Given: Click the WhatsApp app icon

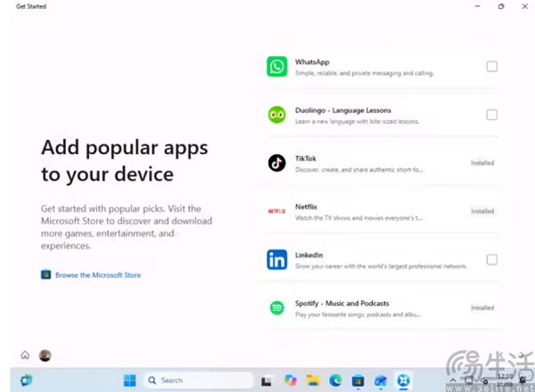Looking at the screenshot, I should pos(276,67).
